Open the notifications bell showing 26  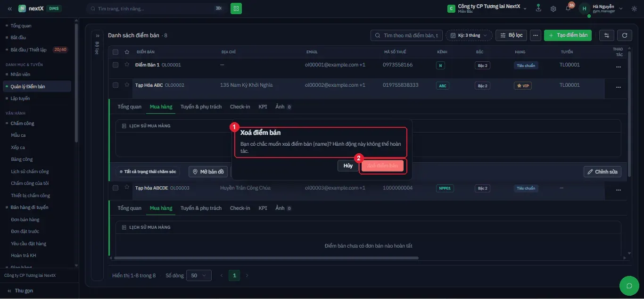click(568, 8)
